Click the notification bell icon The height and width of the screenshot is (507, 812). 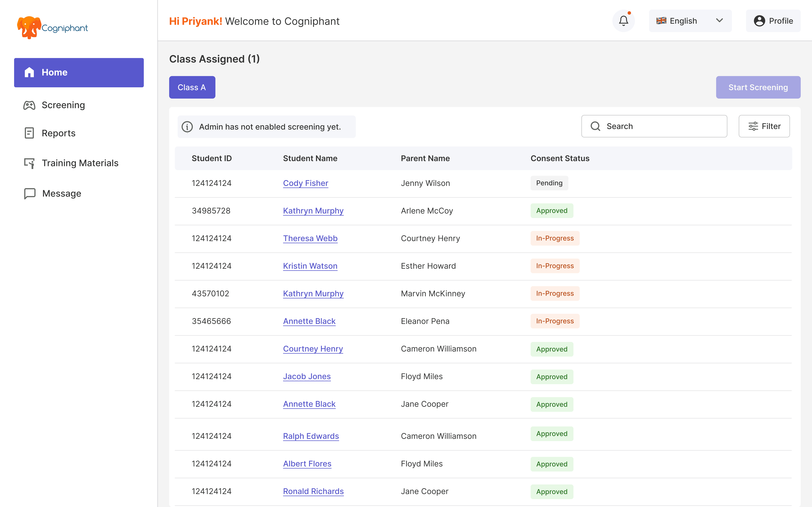623,21
